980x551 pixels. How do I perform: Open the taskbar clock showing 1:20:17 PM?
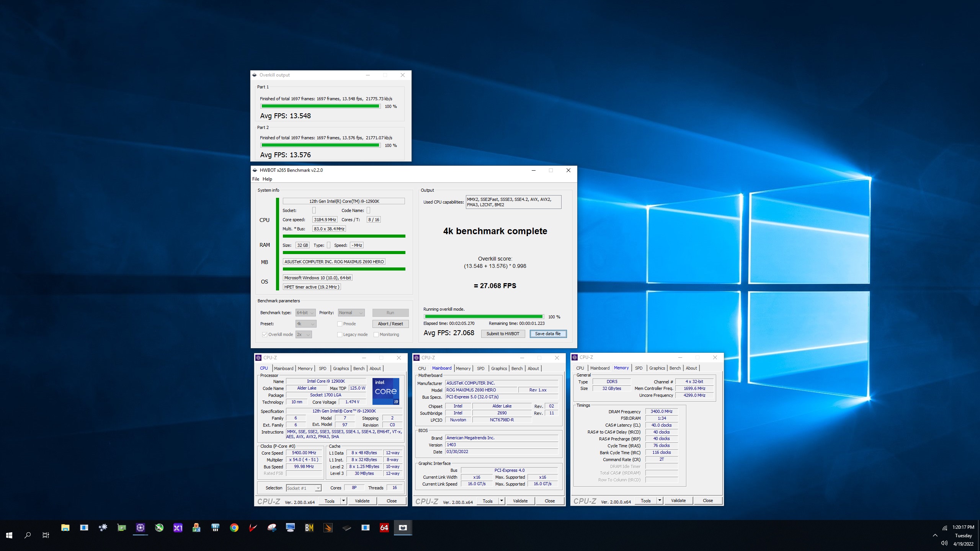pos(963,527)
